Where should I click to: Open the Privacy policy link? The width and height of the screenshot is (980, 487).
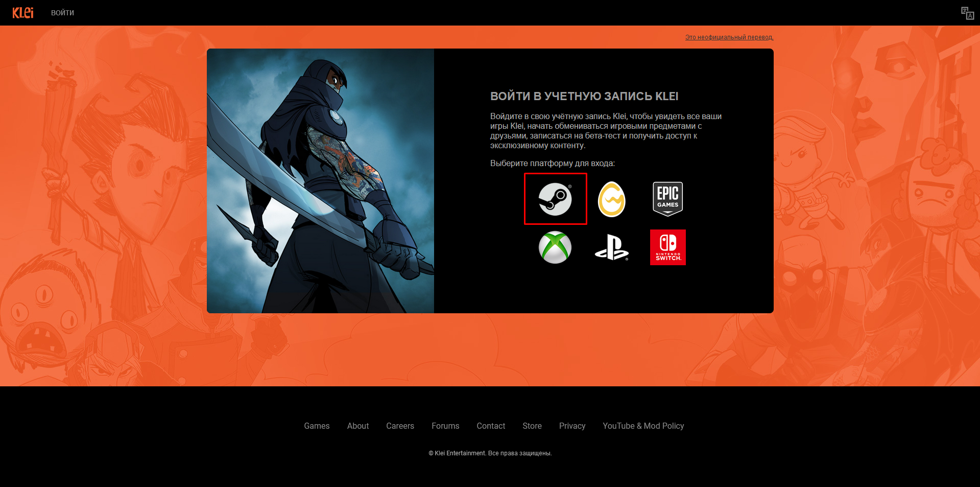click(x=572, y=426)
